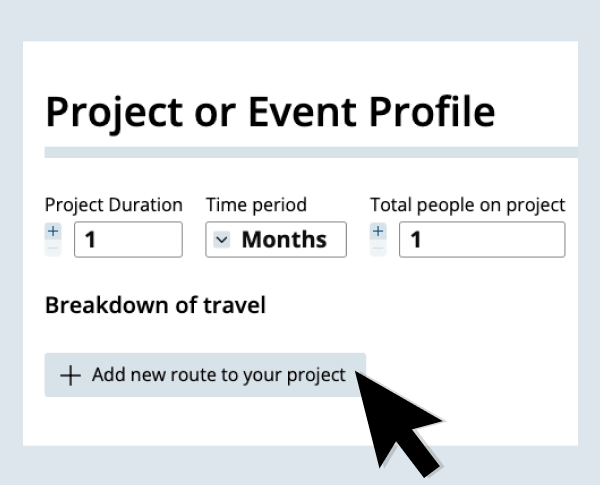The width and height of the screenshot is (600, 485).
Task: Select the word Months in Time period
Action: point(284,240)
